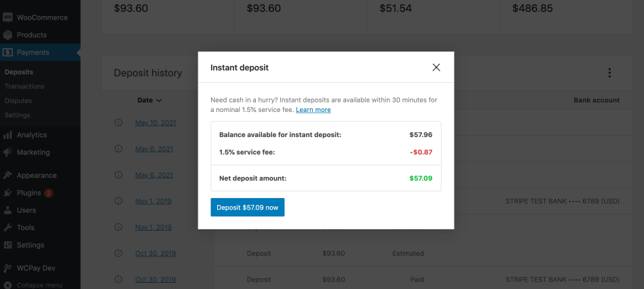644x289 pixels.
Task: Open the Users menu item
Action: click(26, 210)
